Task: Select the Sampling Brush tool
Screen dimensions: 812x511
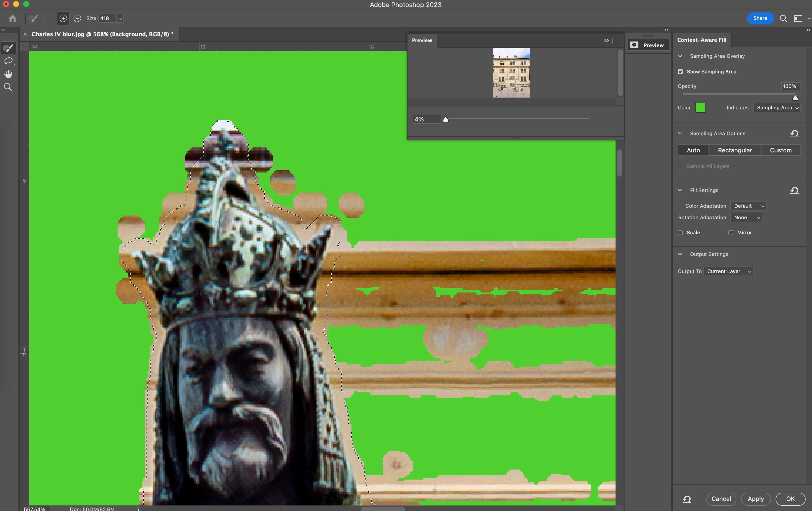Action: [x=8, y=48]
